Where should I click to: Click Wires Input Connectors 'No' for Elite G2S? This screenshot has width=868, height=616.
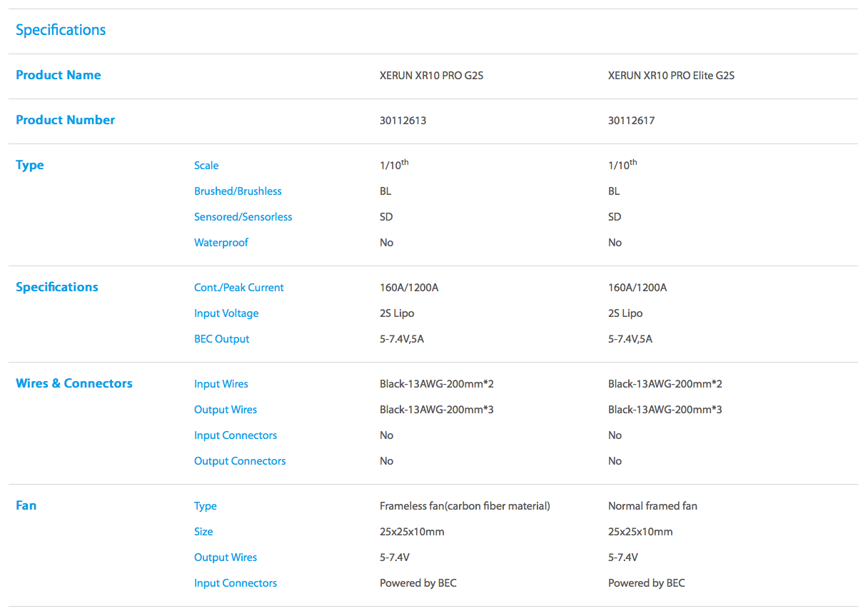[615, 435]
